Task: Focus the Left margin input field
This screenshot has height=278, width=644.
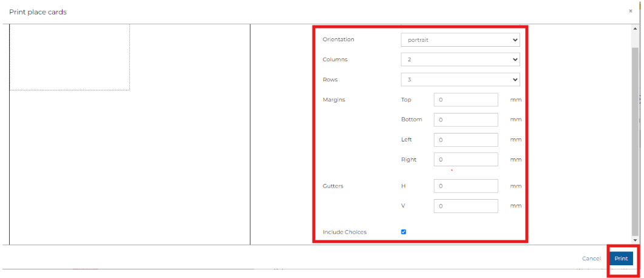Action: 466,140
